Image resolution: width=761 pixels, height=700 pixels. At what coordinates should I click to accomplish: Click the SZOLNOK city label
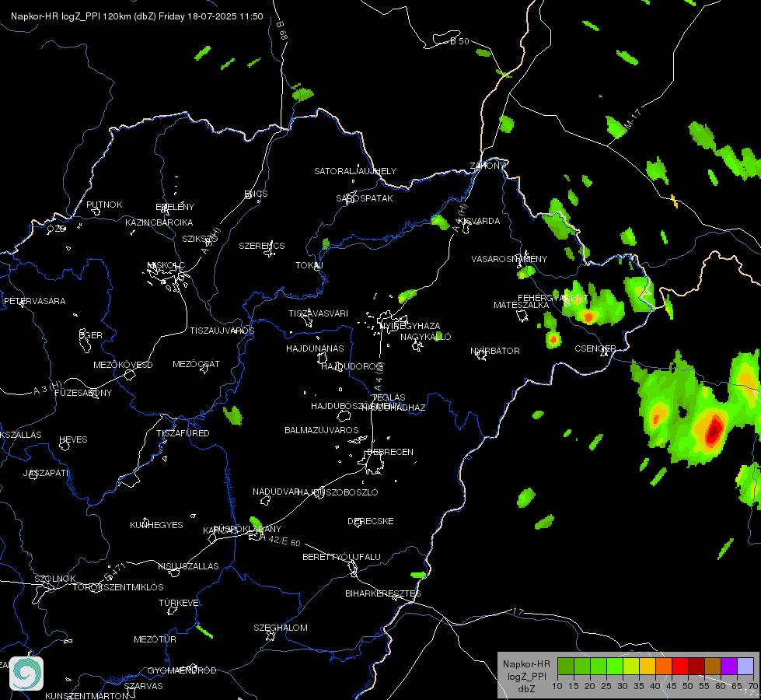point(55,579)
